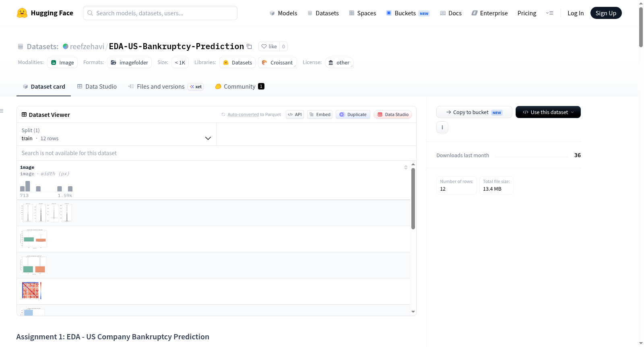Click the xet storage badge
Viewport: 644px width, 347px height.
pyautogui.click(x=196, y=87)
